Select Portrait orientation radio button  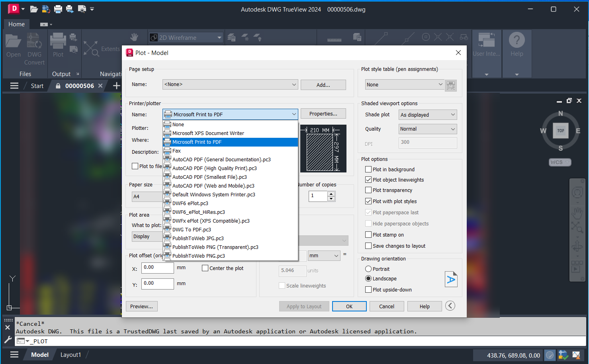click(x=368, y=269)
